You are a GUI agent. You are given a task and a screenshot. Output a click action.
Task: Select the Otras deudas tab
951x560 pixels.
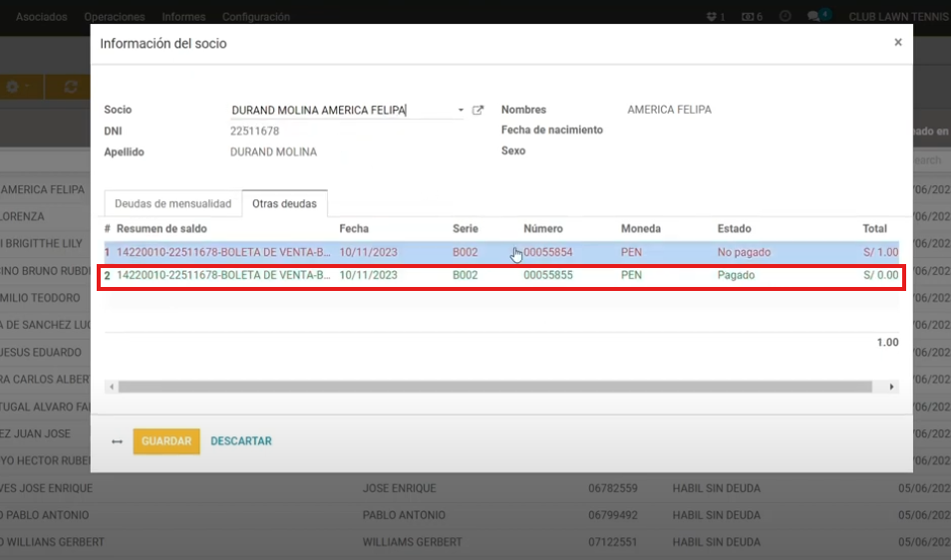point(284,204)
